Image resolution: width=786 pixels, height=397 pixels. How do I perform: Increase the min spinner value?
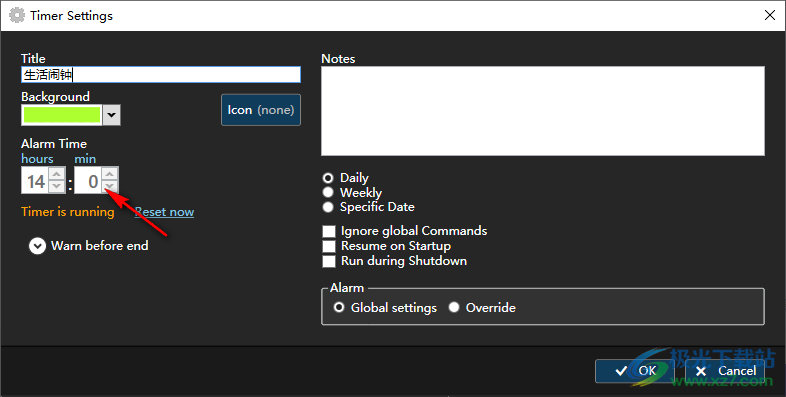tap(110, 174)
